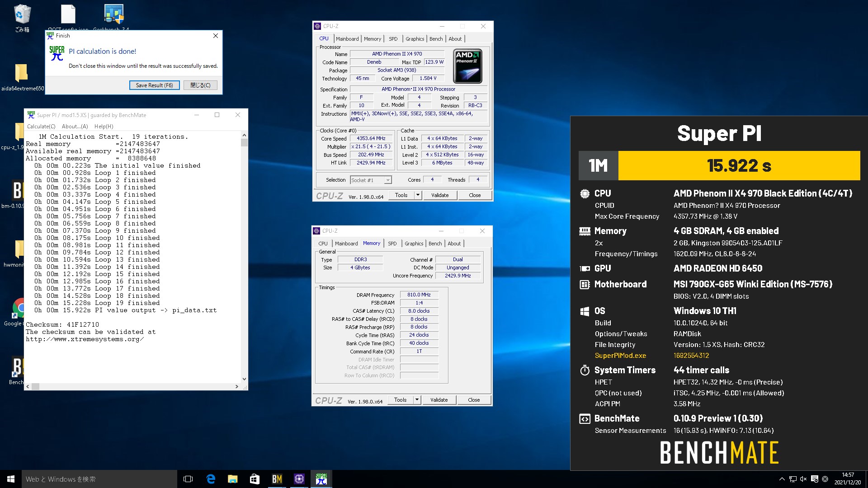Screen dimensions: 868x488
Task: Expand Tools dropdown arrow in CPU-Z CPU window
Action: click(418, 195)
